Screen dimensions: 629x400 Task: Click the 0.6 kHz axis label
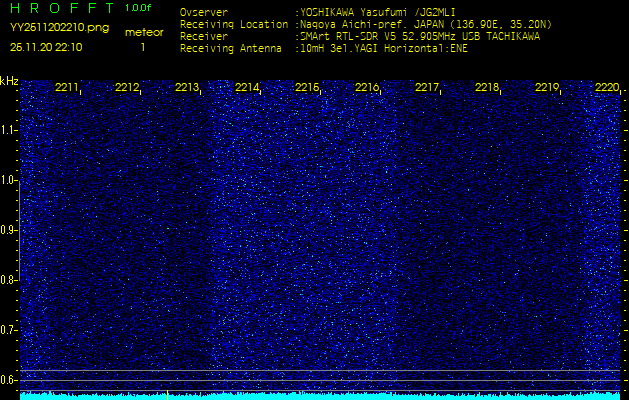pos(8,380)
